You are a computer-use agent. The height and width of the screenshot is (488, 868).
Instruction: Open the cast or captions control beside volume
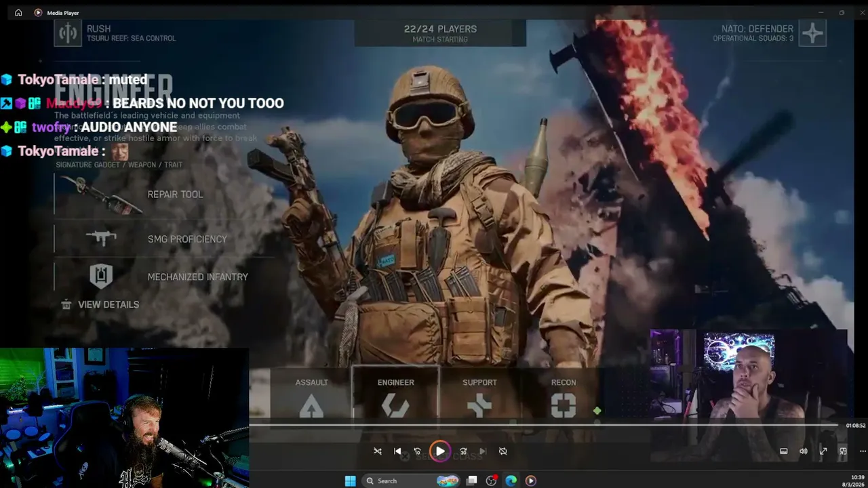tap(783, 451)
